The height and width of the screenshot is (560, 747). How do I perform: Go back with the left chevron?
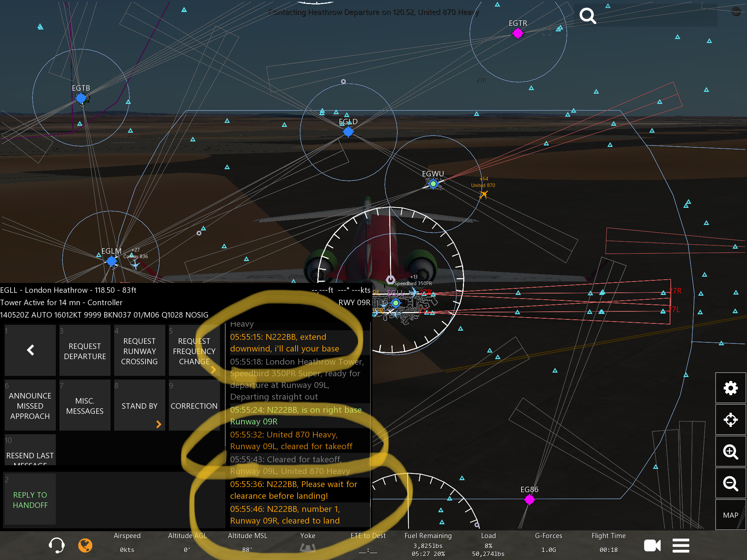pos(30,350)
